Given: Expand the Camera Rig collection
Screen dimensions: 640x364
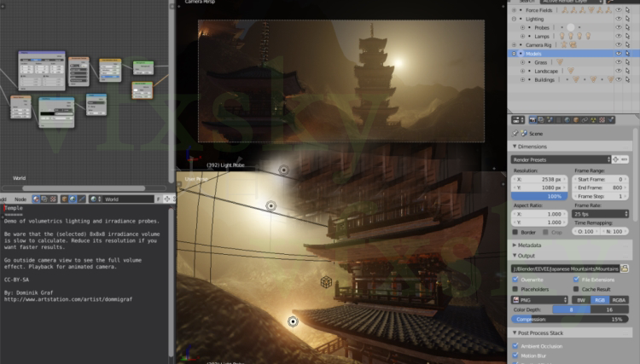Looking at the screenshot, I should 514,45.
